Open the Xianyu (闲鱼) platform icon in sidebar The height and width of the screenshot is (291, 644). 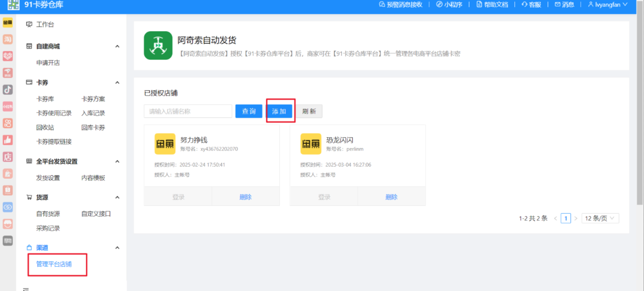(8, 22)
